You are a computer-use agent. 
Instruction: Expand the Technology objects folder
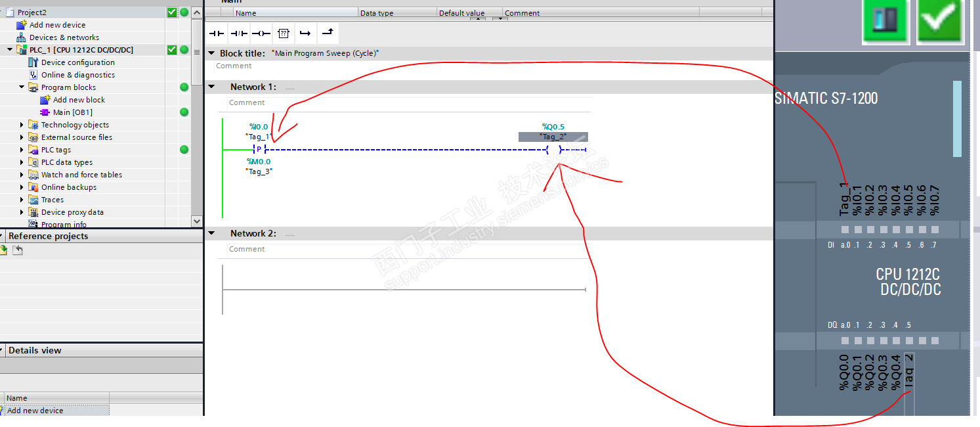click(22, 125)
